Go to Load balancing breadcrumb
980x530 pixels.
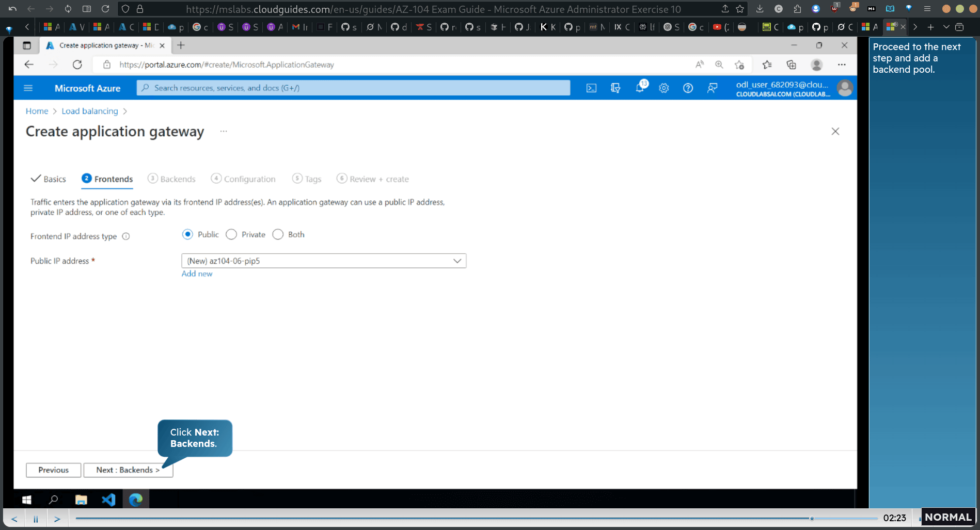pos(90,111)
